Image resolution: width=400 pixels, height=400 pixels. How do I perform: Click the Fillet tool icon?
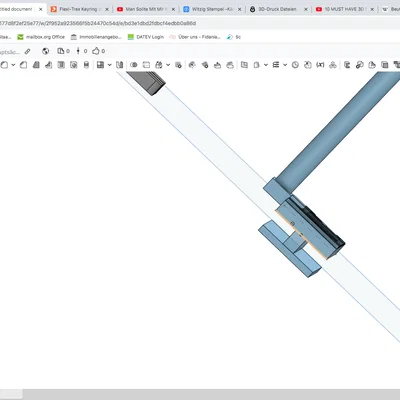coord(4,65)
